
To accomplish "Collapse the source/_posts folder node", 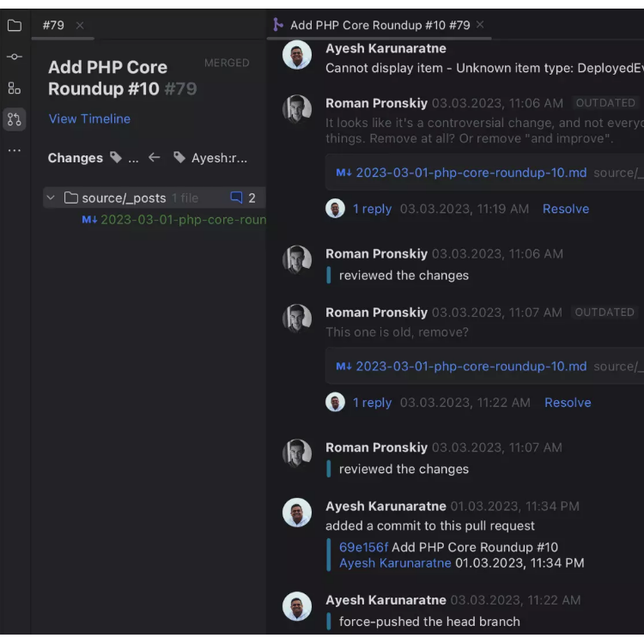I will click(51, 197).
